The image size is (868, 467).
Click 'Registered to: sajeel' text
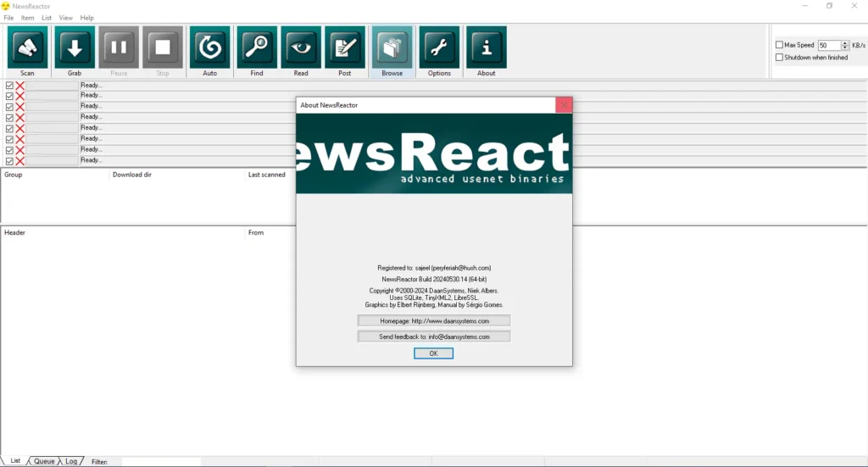click(x=434, y=268)
